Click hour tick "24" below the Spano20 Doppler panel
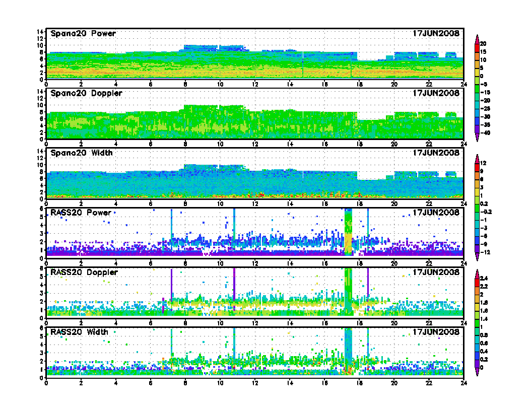The height and width of the screenshot is (411, 532). (464, 144)
